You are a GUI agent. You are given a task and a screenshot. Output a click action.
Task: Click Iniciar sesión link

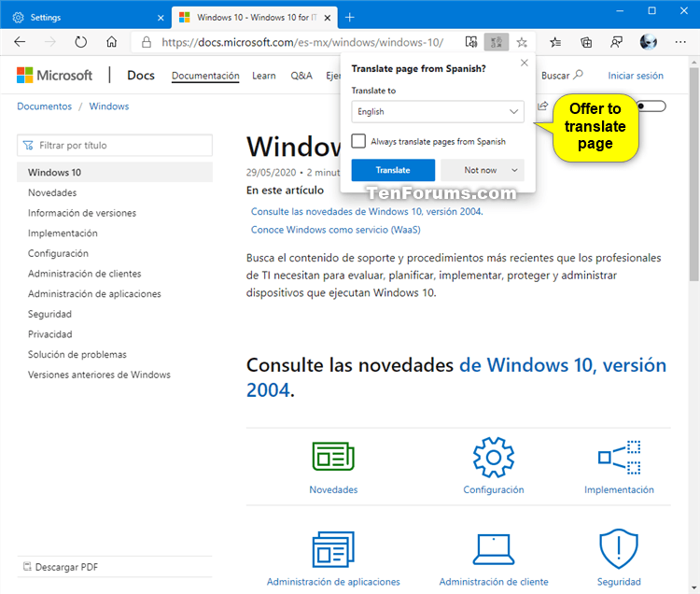point(636,76)
